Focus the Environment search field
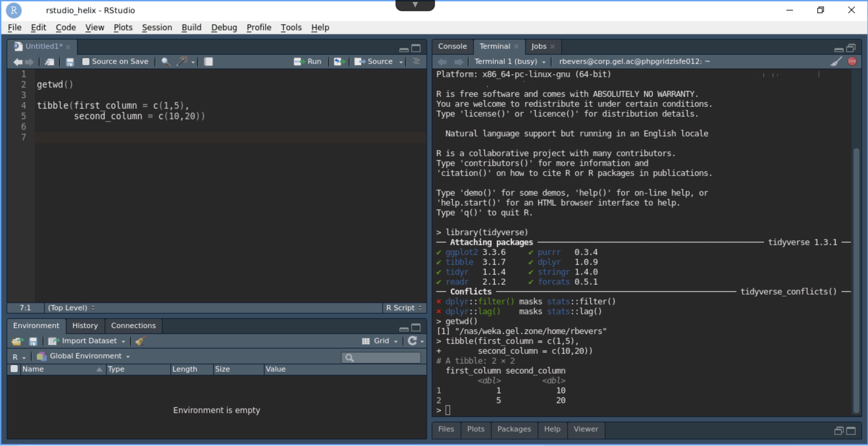 pos(381,358)
